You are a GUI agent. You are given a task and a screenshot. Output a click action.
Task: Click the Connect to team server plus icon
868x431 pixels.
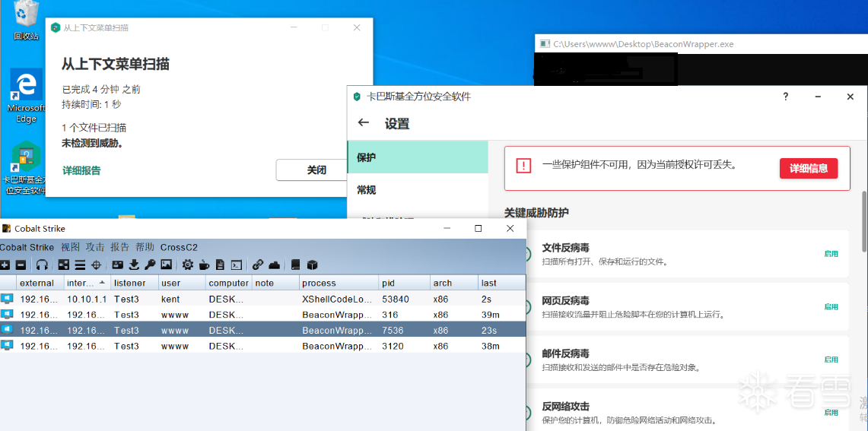[x=5, y=265]
